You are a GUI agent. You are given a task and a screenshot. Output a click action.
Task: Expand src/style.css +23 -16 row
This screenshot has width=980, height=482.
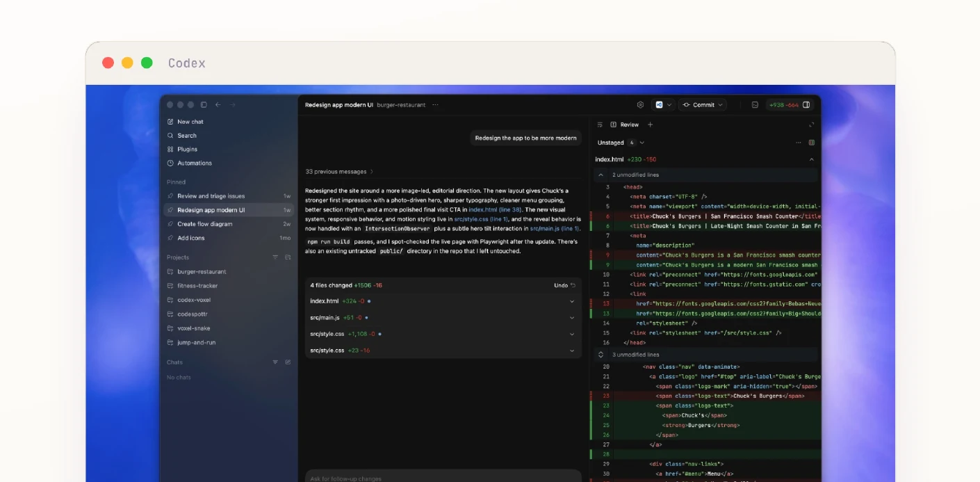(x=443, y=351)
